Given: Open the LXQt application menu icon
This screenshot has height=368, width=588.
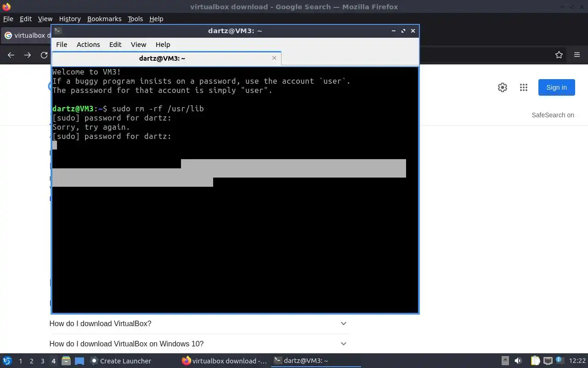Looking at the screenshot, I should pyautogui.click(x=7, y=361).
